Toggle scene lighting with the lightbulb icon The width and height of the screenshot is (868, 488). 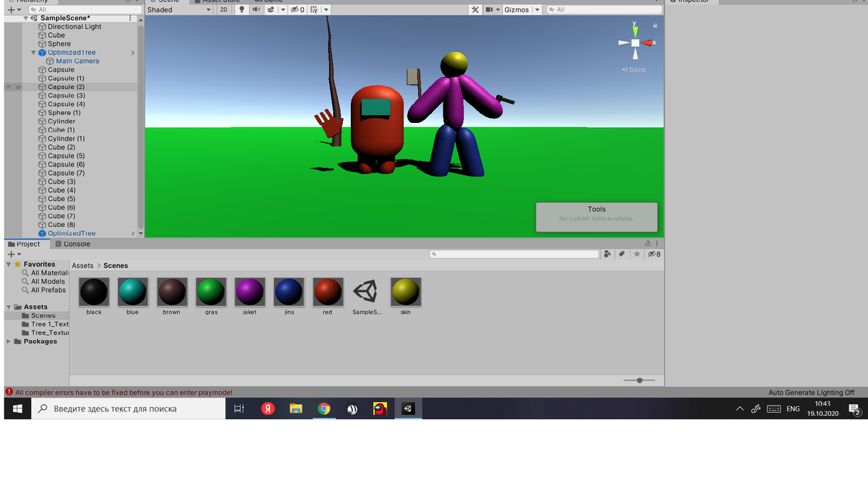click(x=242, y=10)
